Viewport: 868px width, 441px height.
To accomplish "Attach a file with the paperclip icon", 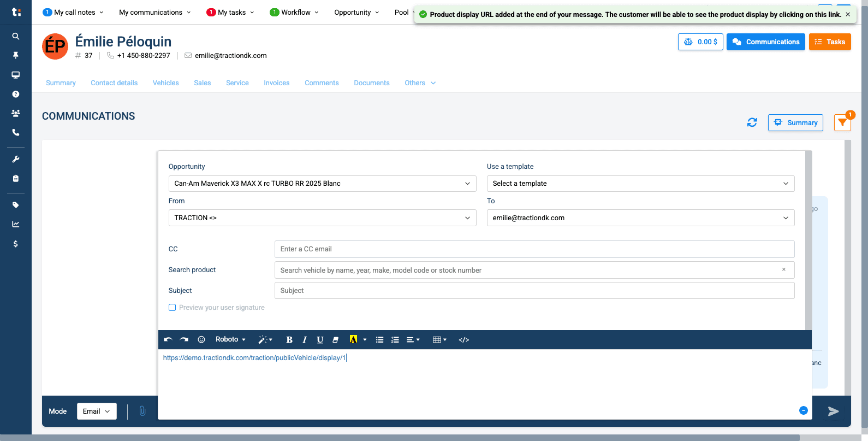I will point(142,411).
